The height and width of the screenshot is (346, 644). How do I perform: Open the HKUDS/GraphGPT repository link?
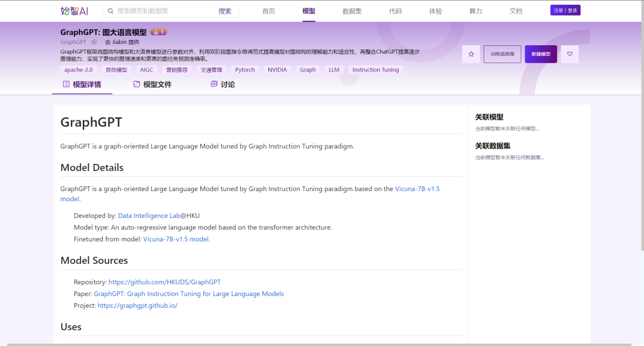[x=165, y=282]
